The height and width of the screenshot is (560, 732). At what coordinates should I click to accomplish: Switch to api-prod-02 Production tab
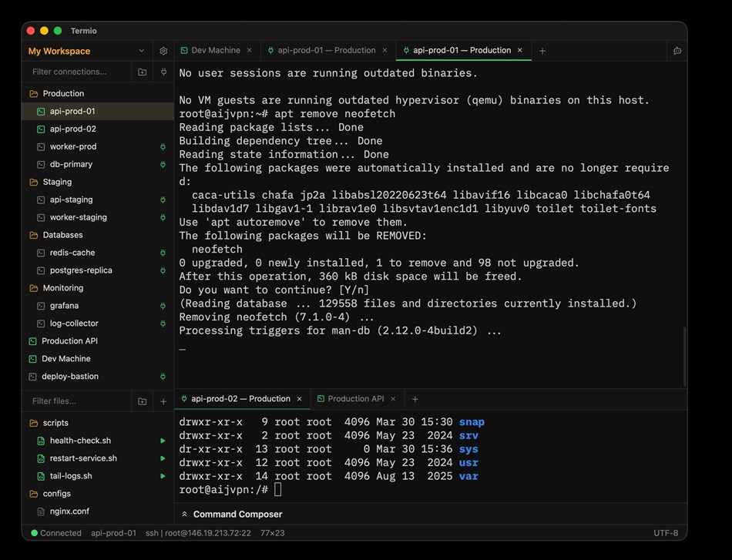tap(241, 398)
